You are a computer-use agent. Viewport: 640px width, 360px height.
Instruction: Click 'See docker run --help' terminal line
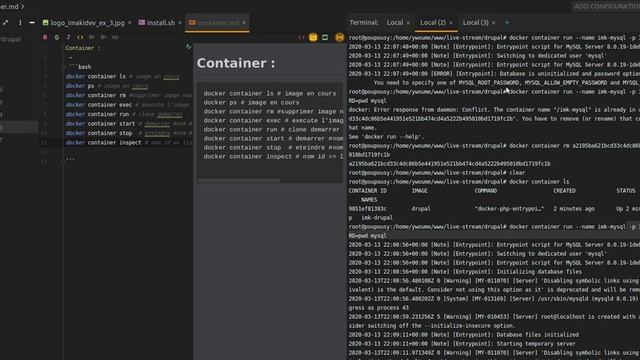click(x=386, y=137)
